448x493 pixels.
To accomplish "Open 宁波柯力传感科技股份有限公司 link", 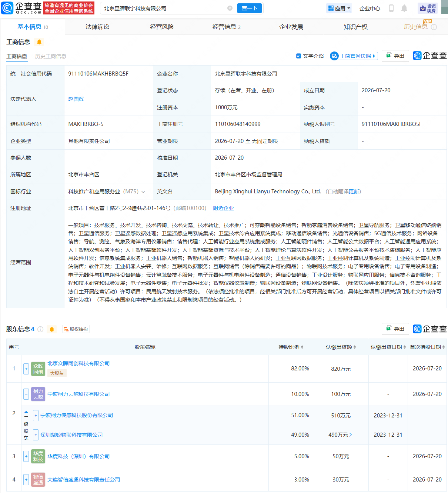I will (x=77, y=416).
